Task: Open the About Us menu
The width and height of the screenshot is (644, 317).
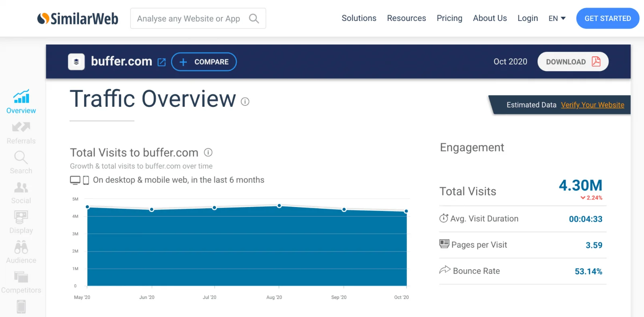Action: (x=490, y=18)
